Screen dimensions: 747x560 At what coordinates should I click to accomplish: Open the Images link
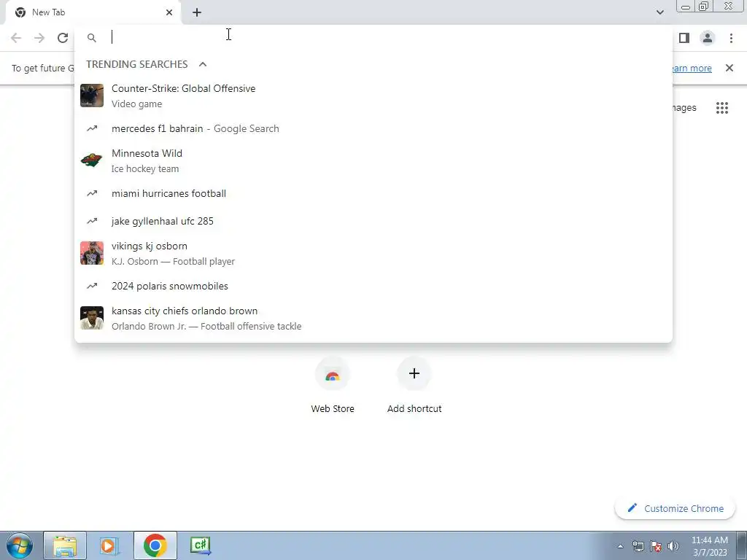684,108
